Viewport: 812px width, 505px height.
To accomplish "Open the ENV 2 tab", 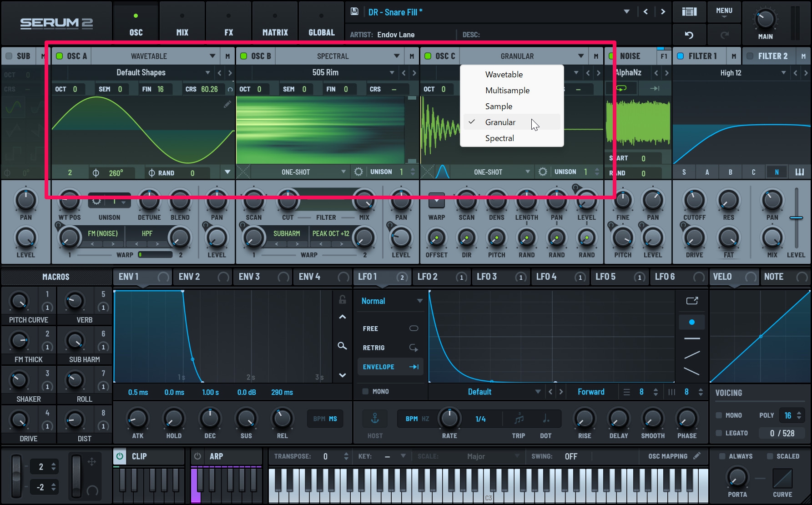I will (202, 277).
